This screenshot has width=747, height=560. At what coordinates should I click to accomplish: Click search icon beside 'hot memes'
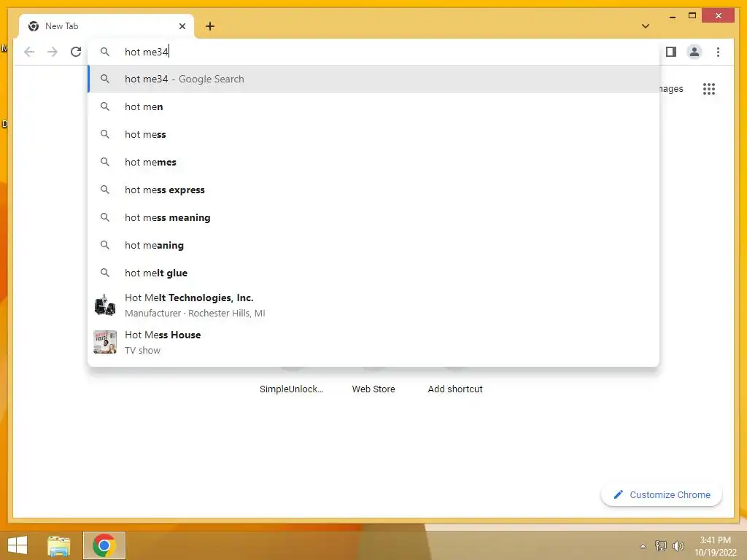pos(105,162)
